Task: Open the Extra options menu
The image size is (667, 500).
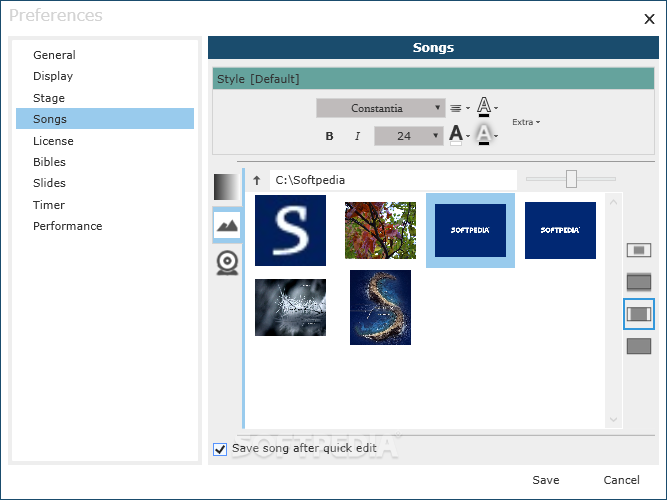Action: (x=526, y=122)
